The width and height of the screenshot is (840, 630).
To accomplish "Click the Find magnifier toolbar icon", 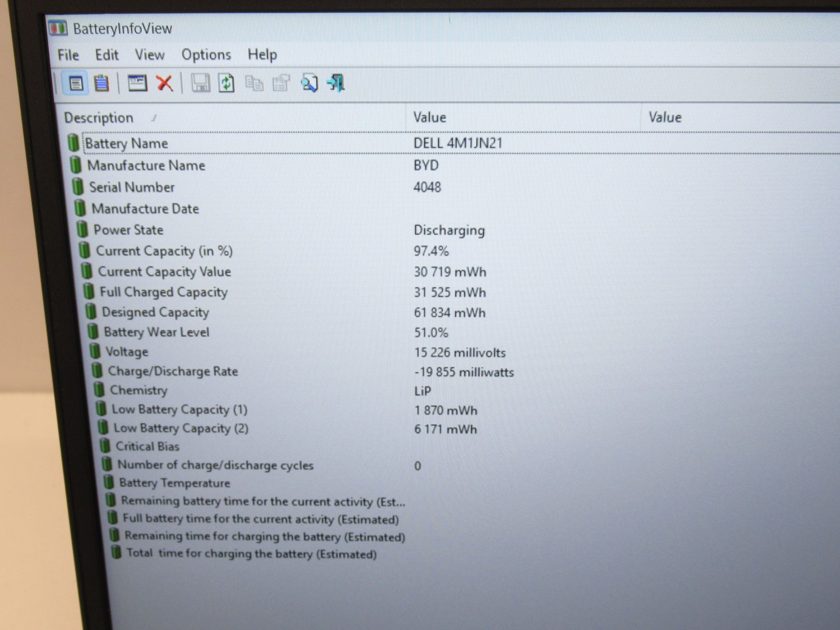I will [x=309, y=83].
